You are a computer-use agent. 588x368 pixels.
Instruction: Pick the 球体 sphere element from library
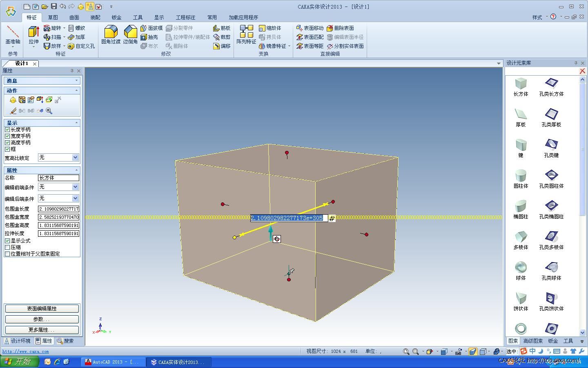click(x=521, y=271)
